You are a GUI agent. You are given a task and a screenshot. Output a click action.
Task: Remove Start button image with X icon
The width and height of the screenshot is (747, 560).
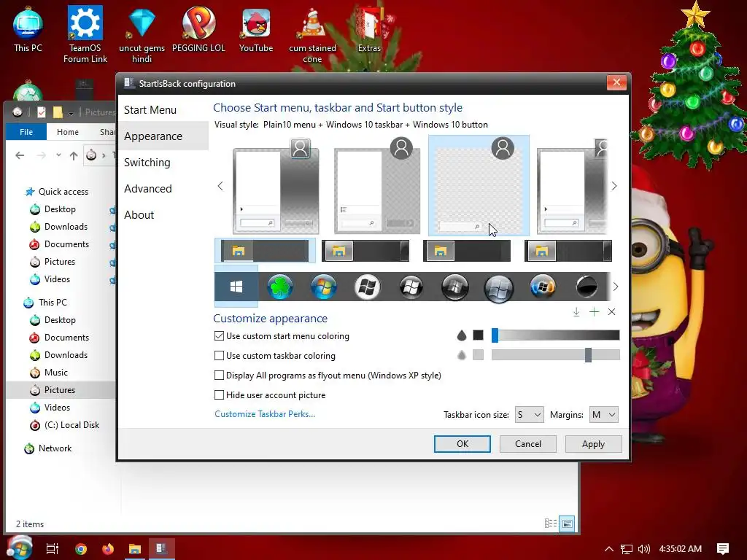pyautogui.click(x=612, y=312)
